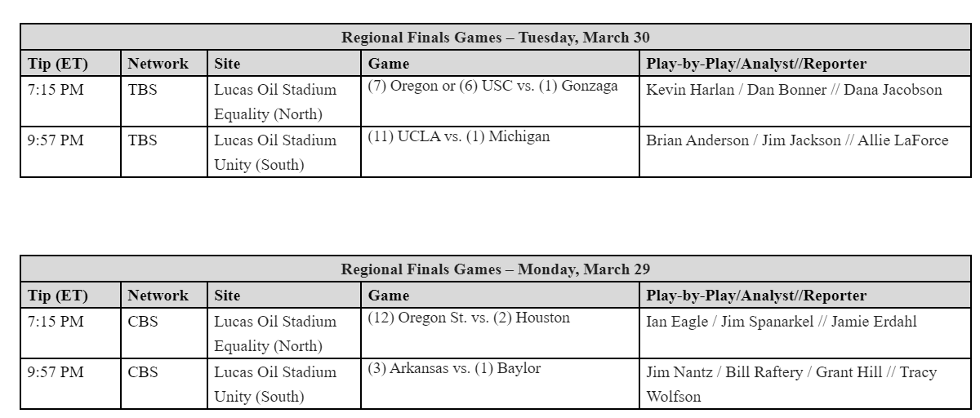Click CBS network cell for Arkansas game
Screen dimensions: 980x418
pos(143,372)
